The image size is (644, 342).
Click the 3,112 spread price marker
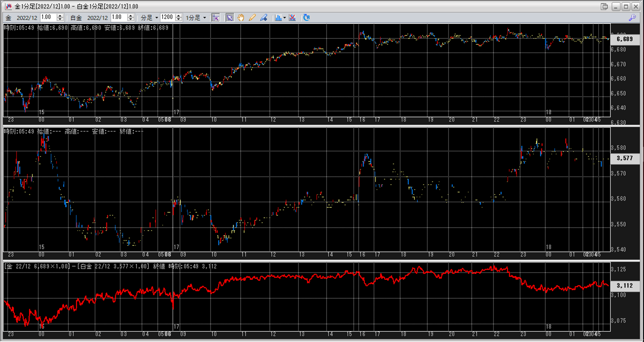[x=625, y=286]
